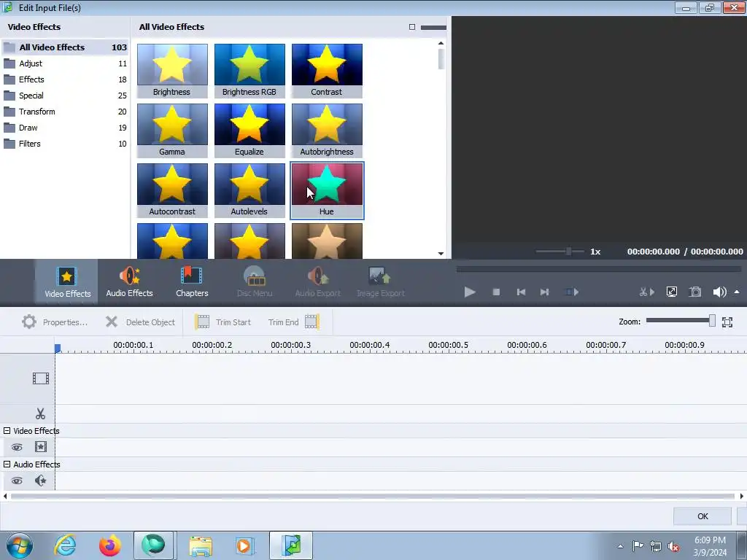Select the Brightness video effect
The width and height of the screenshot is (747, 560).
[172, 71]
